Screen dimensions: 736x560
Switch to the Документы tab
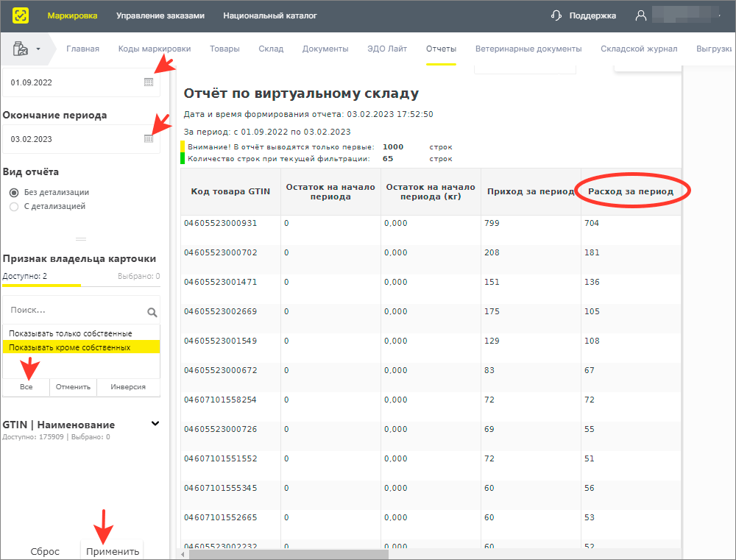[x=325, y=49]
